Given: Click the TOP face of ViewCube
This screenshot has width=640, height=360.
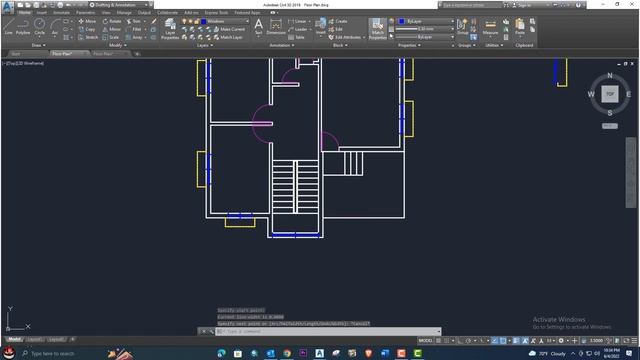Looking at the screenshot, I should pos(609,94).
